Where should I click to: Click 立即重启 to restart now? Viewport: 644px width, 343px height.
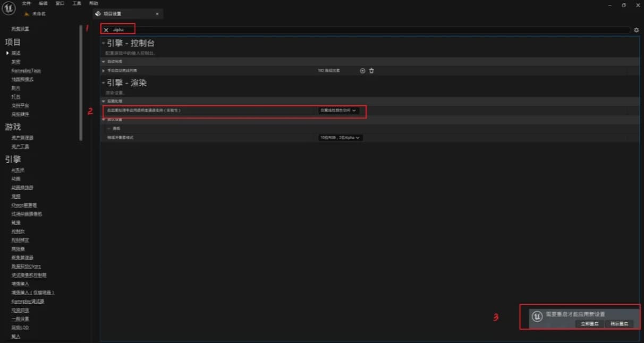click(589, 324)
